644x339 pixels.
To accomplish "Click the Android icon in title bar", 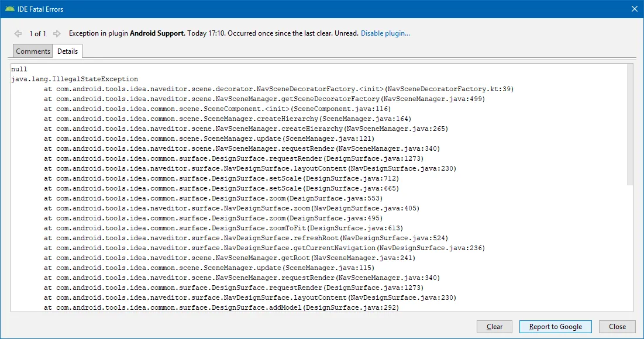I will coord(9,9).
